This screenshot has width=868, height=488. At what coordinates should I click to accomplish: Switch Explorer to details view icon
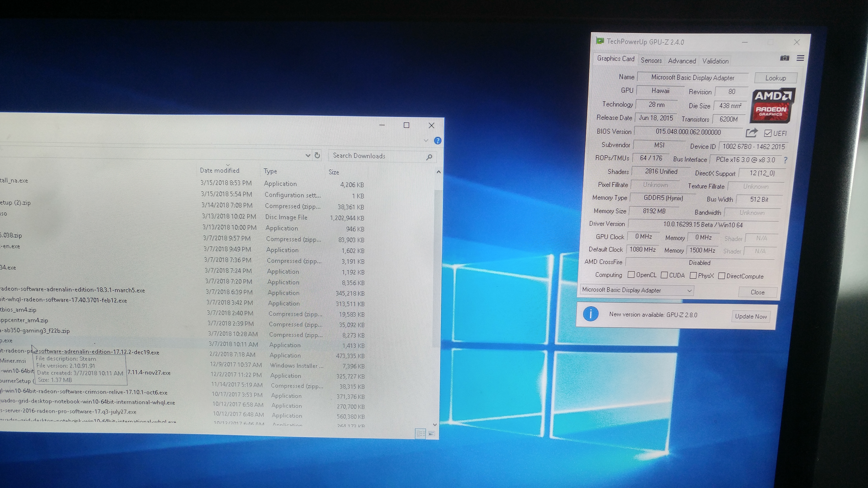(421, 433)
